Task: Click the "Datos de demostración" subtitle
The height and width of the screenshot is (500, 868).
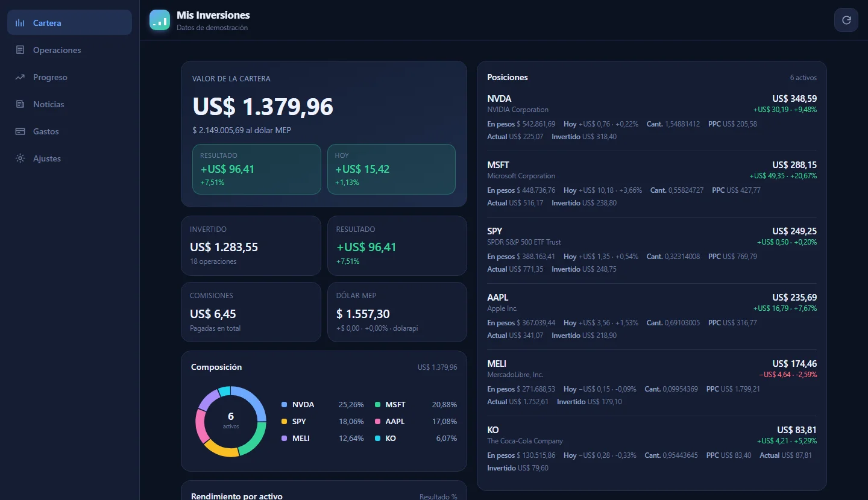Action: [212, 28]
